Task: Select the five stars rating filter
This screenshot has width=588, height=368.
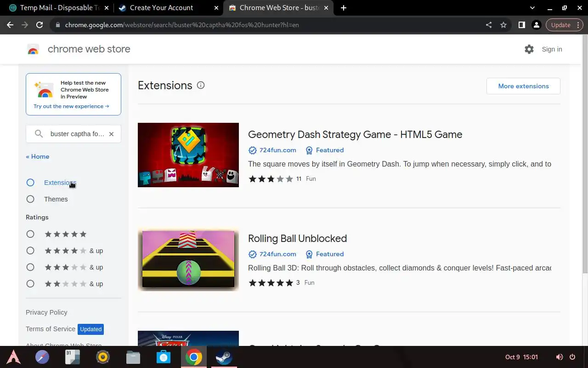Action: click(x=30, y=234)
